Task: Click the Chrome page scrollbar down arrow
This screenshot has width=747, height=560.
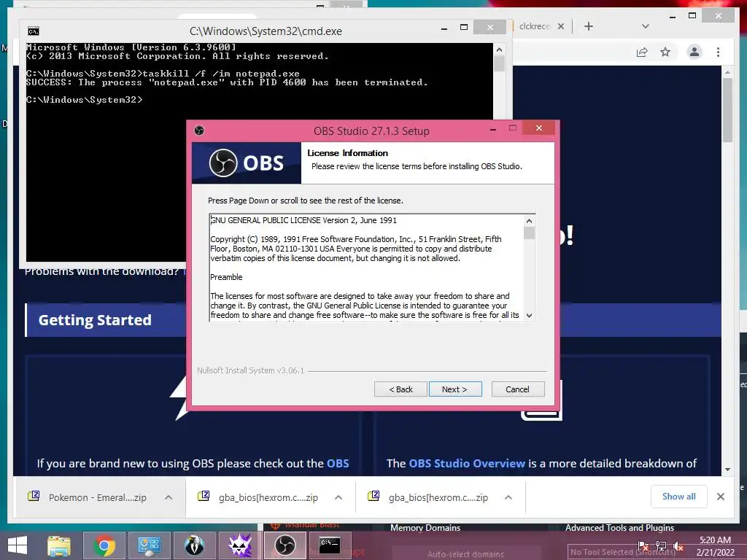Action: coord(727,469)
